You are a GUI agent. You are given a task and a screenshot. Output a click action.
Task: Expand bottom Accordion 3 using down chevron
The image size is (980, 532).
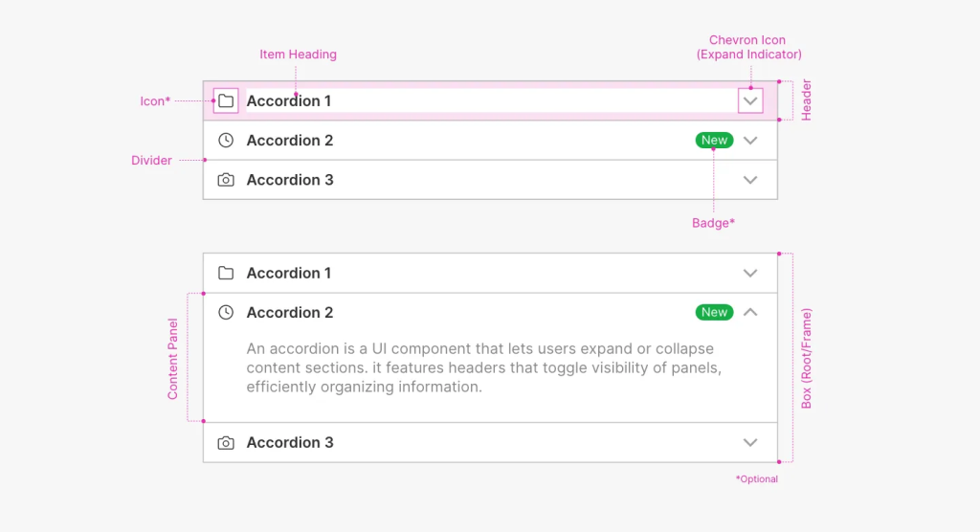pyautogui.click(x=750, y=443)
